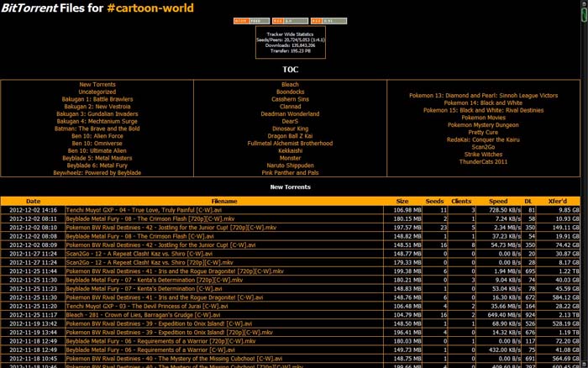This screenshot has width=588, height=368.
Task: Open the Atom Feed badge
Action: coord(252,21)
